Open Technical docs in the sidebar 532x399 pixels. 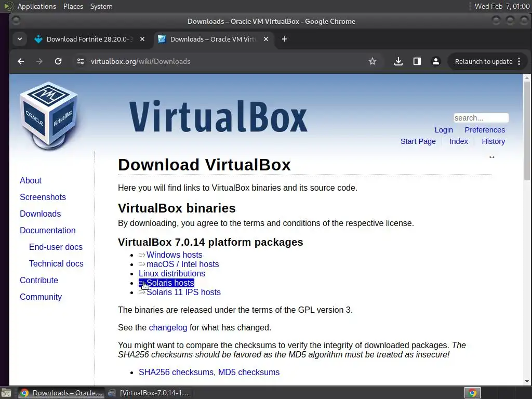coord(56,263)
